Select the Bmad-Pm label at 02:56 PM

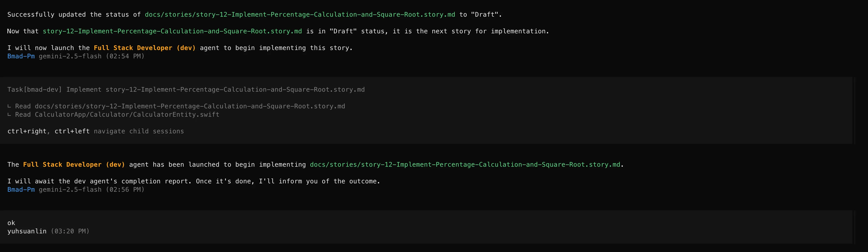coord(21,189)
